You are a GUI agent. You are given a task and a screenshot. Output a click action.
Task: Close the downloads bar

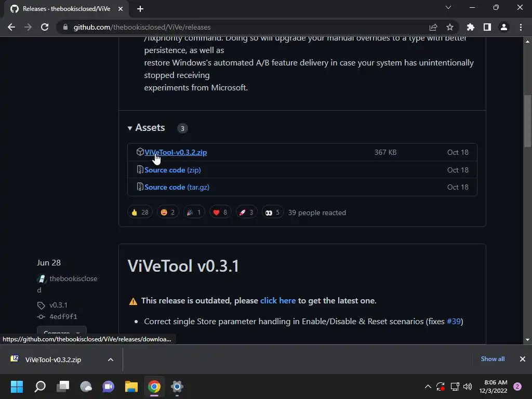click(x=523, y=359)
